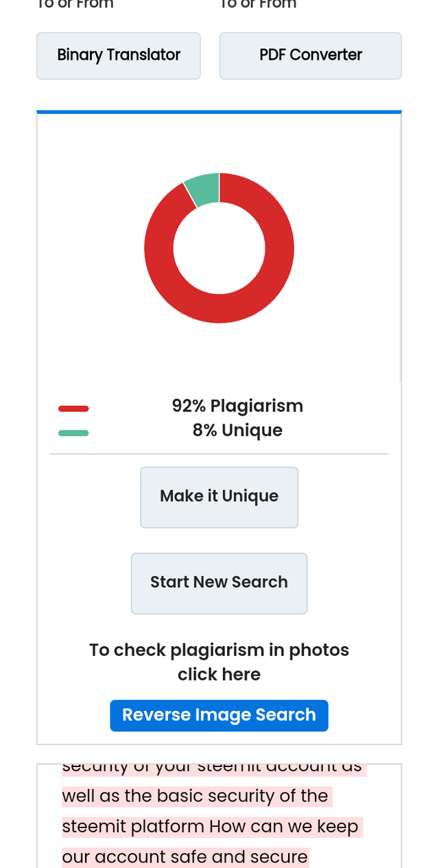Open Reverse Image Search
Screen dimensions: 439x868
[219, 716]
